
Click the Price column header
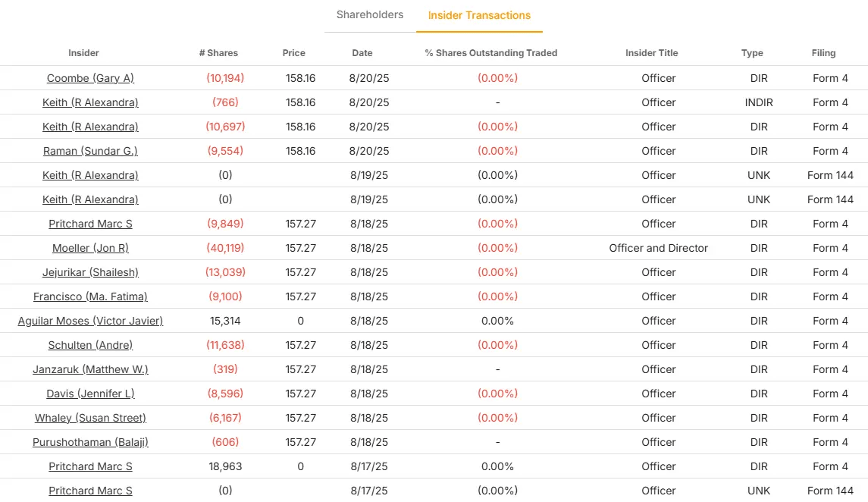[293, 53]
